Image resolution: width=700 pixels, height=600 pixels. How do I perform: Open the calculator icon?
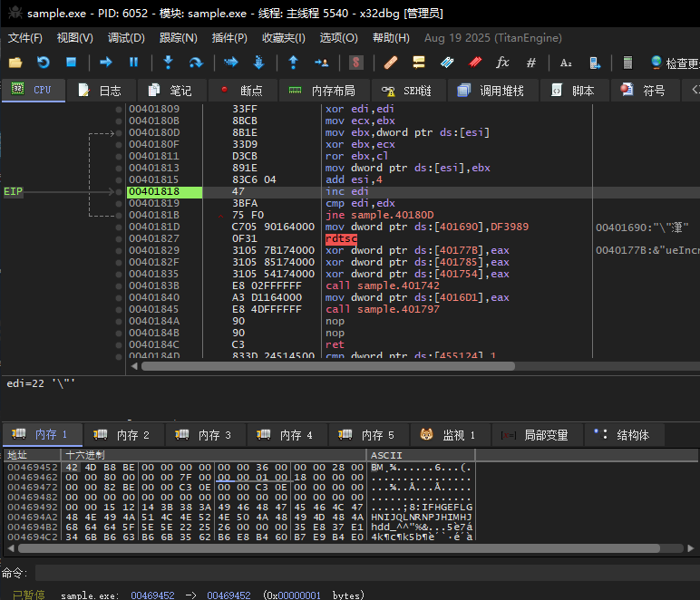627,63
